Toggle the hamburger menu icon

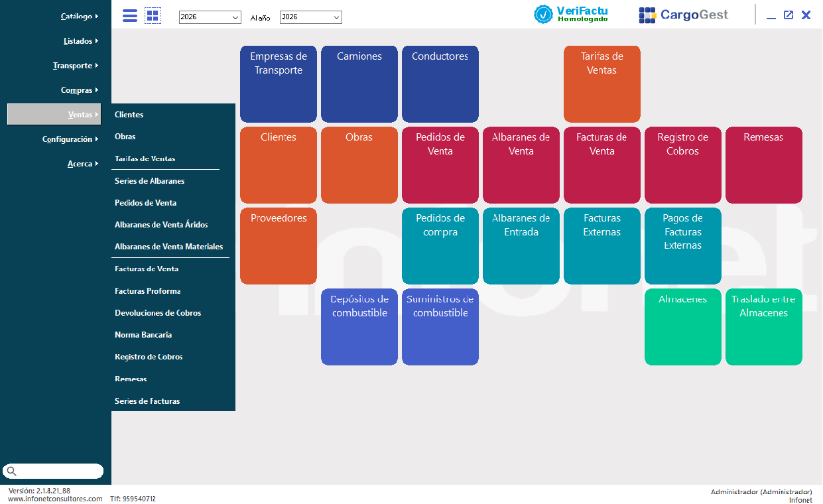[x=130, y=16]
